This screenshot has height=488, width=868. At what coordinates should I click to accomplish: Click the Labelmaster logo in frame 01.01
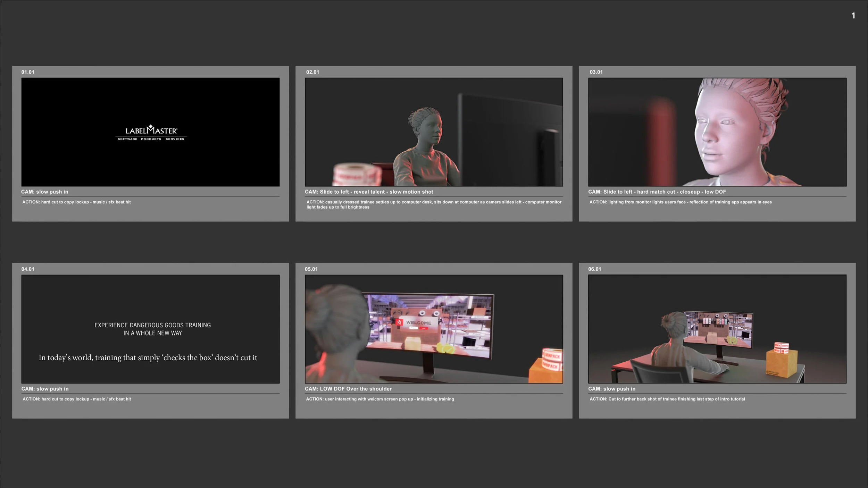coord(151,133)
